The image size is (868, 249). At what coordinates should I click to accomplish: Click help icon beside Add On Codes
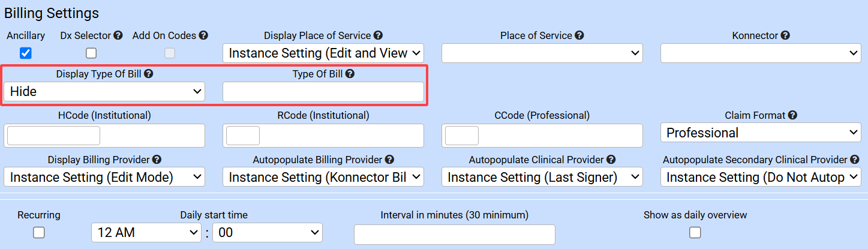203,36
